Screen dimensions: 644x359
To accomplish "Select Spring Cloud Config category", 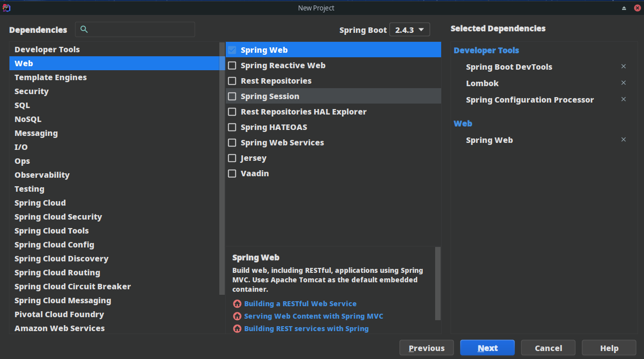I will 114,244.
